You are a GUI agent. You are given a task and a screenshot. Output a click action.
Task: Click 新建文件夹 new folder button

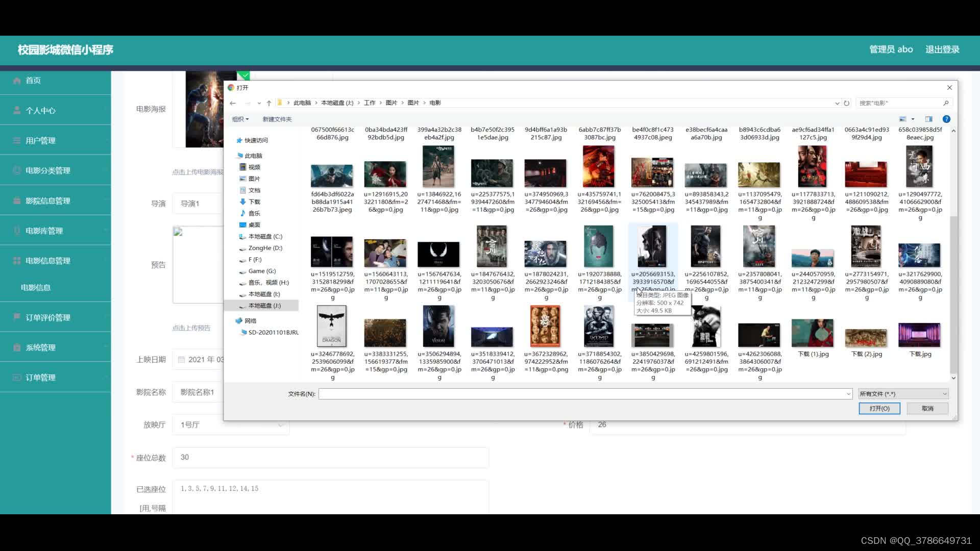[277, 119]
